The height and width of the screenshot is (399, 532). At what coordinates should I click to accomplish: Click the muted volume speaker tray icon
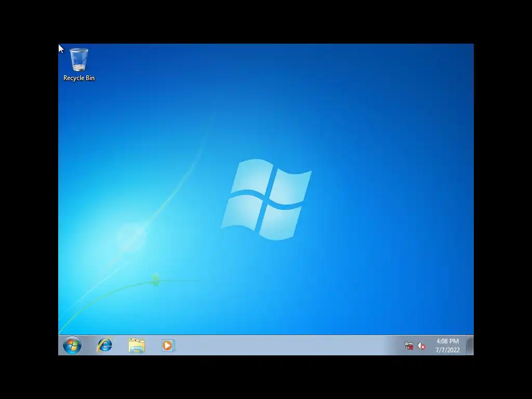click(x=421, y=345)
